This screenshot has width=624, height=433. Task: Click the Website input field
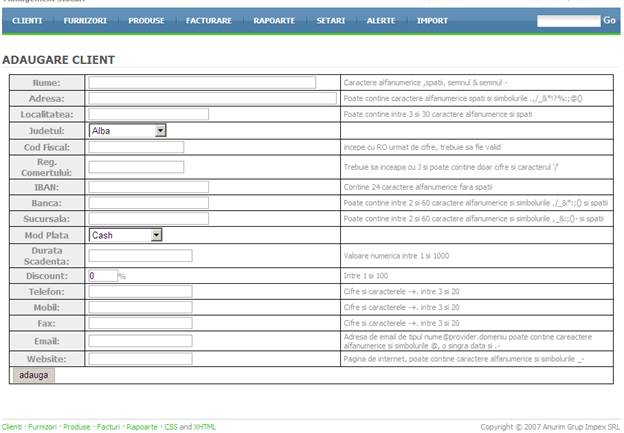140,359
